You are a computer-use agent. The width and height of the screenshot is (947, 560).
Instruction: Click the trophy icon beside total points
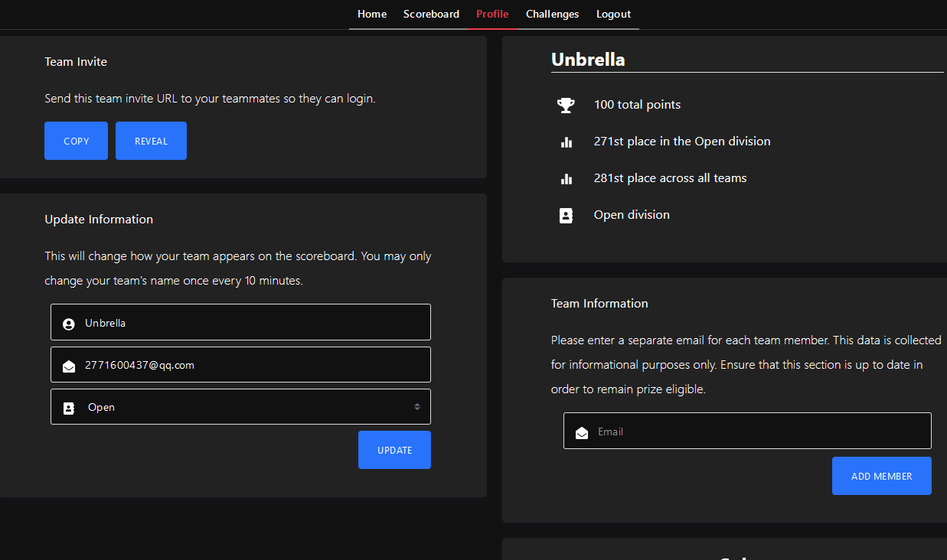click(566, 105)
